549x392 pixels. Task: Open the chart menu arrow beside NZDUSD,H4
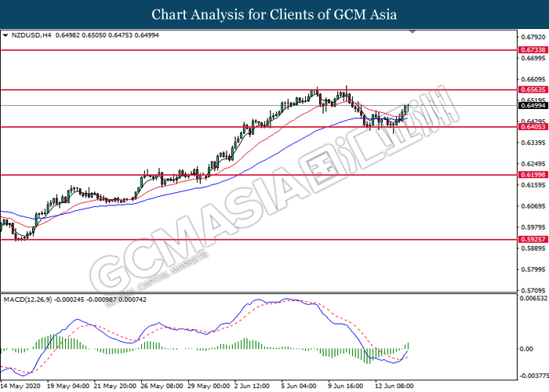(5, 35)
